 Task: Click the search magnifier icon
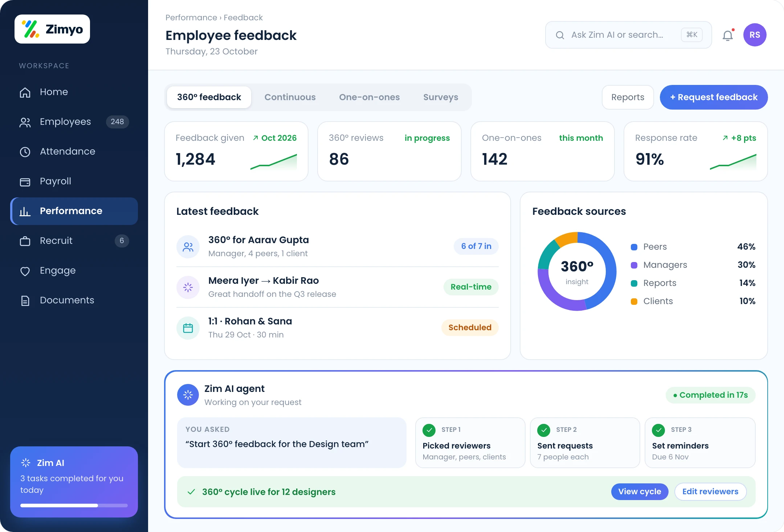tap(560, 35)
